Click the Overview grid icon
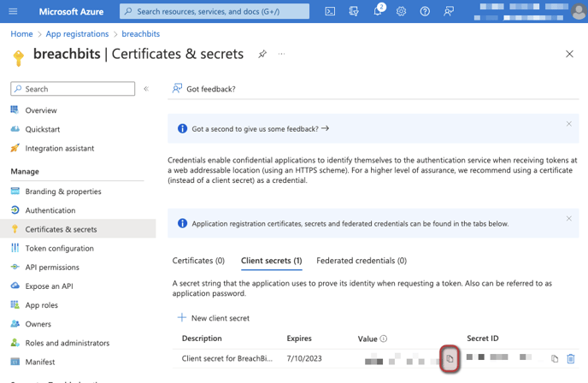The width and height of the screenshot is (588, 383). point(15,110)
